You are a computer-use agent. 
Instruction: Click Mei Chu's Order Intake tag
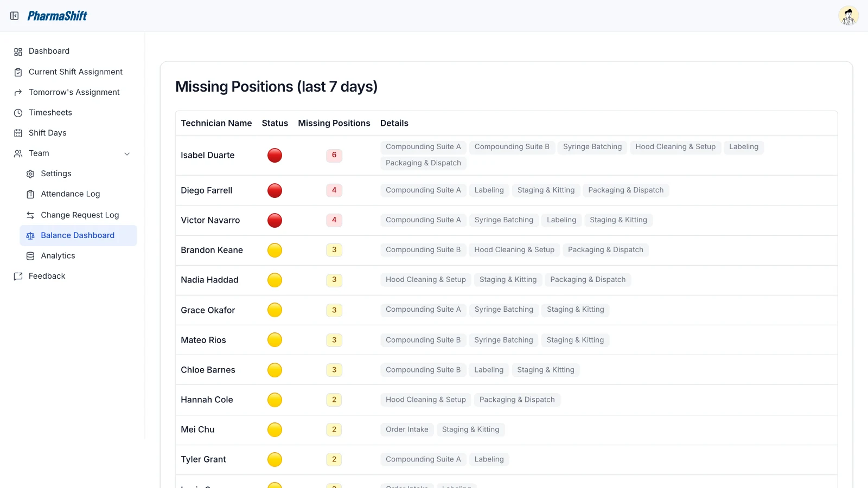(407, 429)
